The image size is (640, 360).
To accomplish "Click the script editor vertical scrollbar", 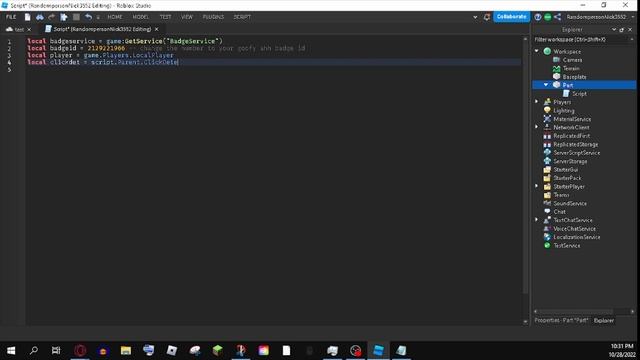I will [525, 167].
